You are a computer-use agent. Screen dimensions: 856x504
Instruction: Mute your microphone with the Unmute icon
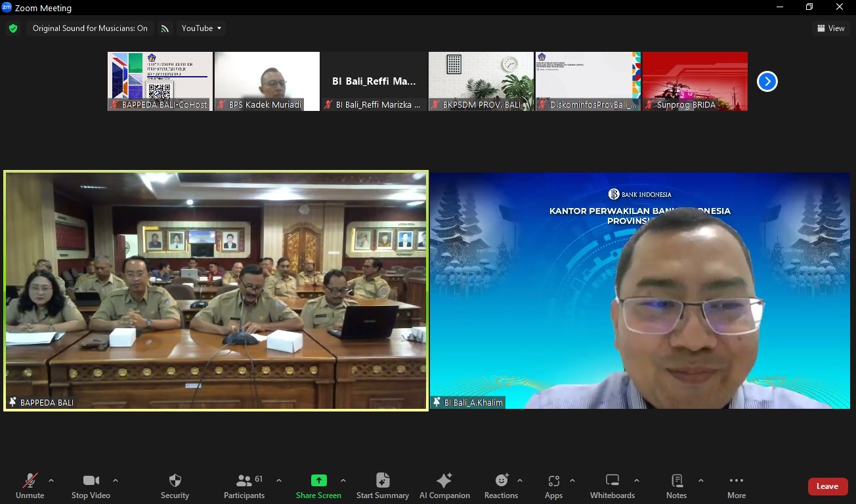tap(30, 481)
